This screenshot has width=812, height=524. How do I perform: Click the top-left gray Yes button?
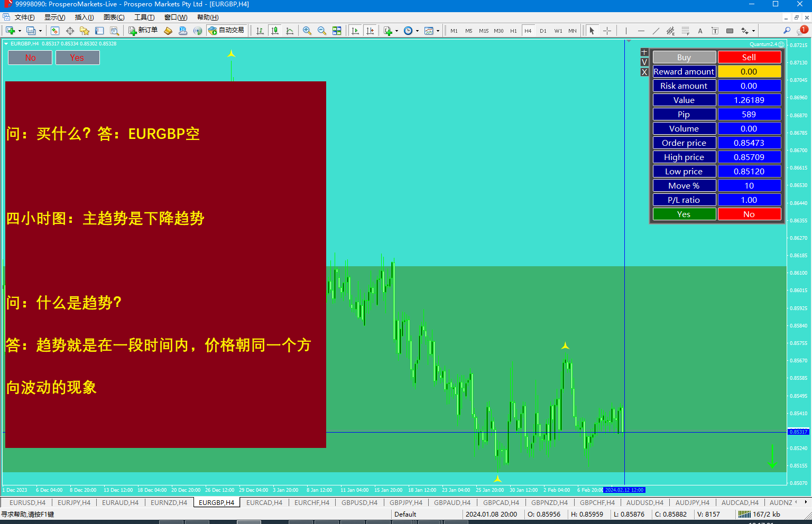[77, 58]
